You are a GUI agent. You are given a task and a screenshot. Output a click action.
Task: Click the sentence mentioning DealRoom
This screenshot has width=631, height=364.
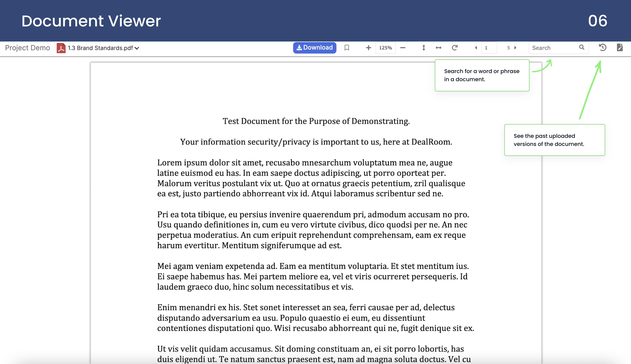coord(316,142)
